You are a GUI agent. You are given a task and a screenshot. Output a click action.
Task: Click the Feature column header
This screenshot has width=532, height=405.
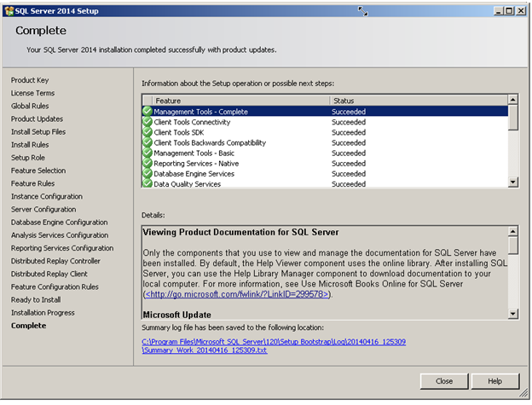240,101
